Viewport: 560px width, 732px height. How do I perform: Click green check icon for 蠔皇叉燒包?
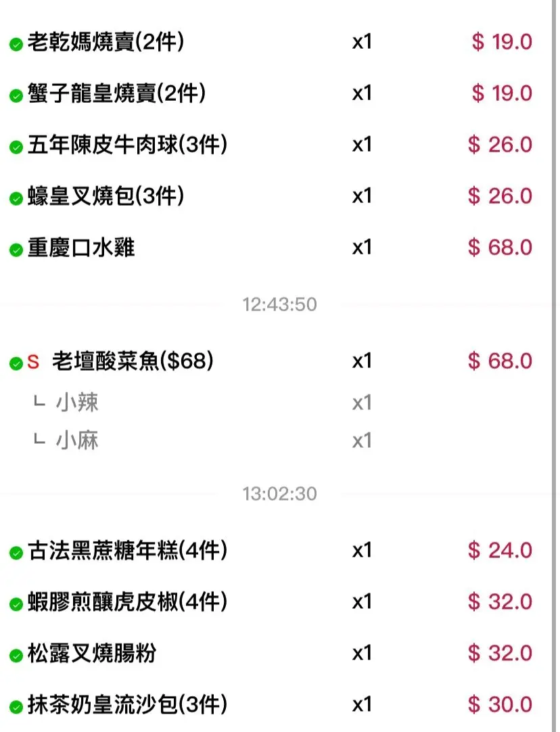click(x=16, y=199)
